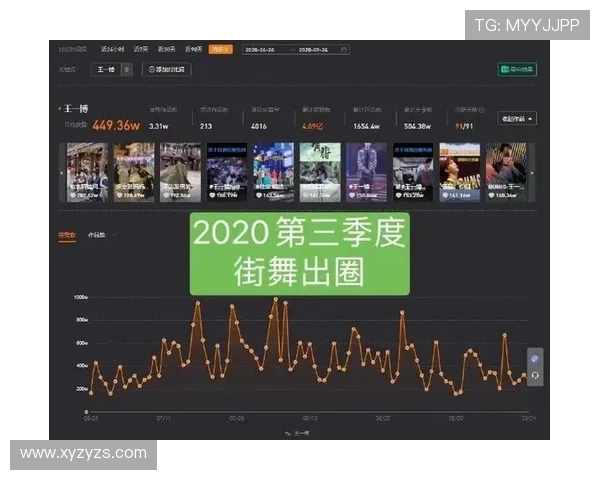
Task: Click the 4.09亿 total likes value
Action: [x=313, y=126]
